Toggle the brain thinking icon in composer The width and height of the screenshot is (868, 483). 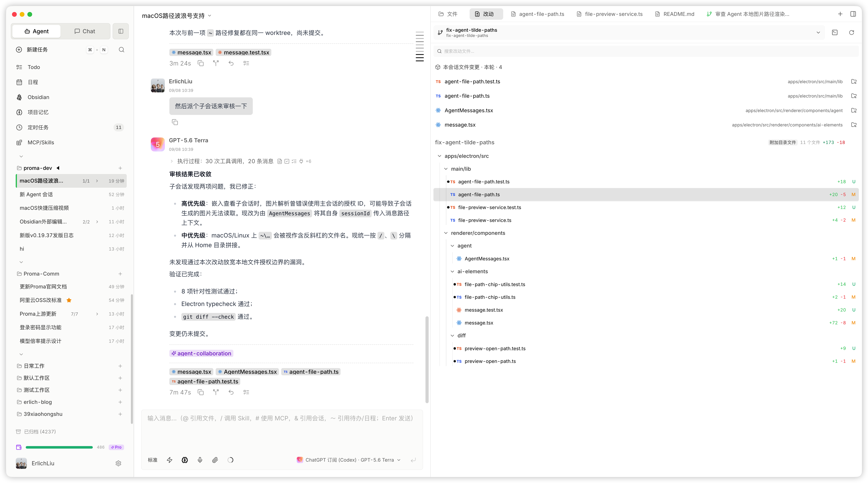(x=185, y=460)
